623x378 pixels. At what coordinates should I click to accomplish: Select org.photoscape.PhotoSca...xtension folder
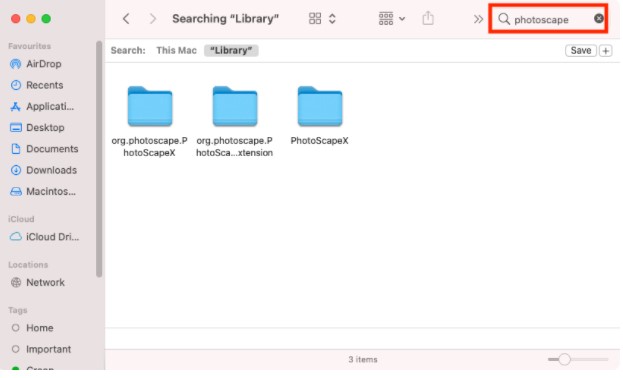click(234, 121)
